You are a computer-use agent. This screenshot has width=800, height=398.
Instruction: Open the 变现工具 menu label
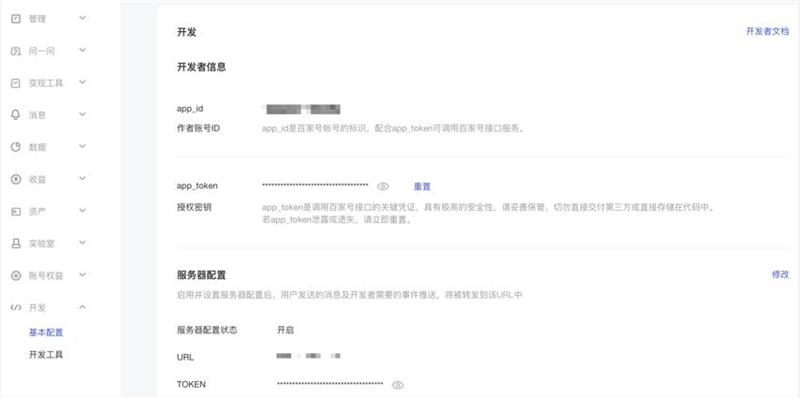pos(46,83)
